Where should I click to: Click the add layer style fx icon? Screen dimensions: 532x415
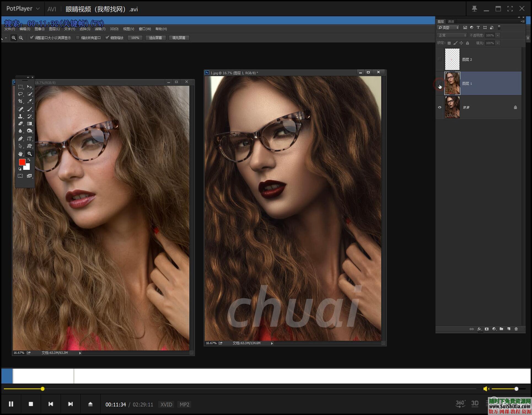(479, 329)
